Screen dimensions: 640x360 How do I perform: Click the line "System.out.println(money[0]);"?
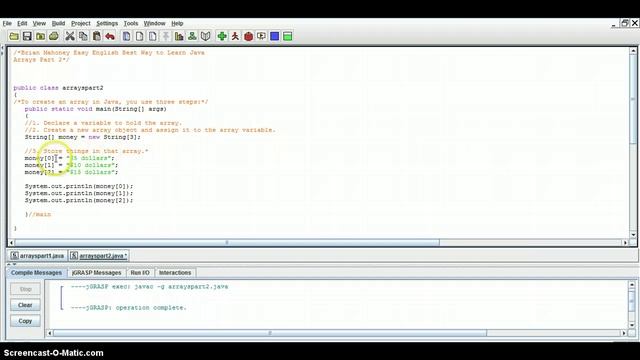79,186
